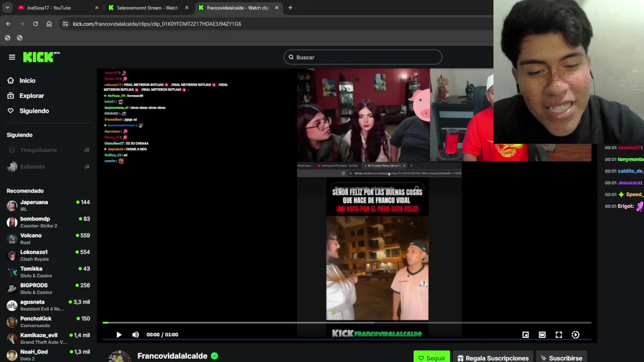Image resolution: width=644 pixels, height=362 pixels.
Task: Close the JoelSosa17 YouTube tab
Action: click(x=97, y=8)
